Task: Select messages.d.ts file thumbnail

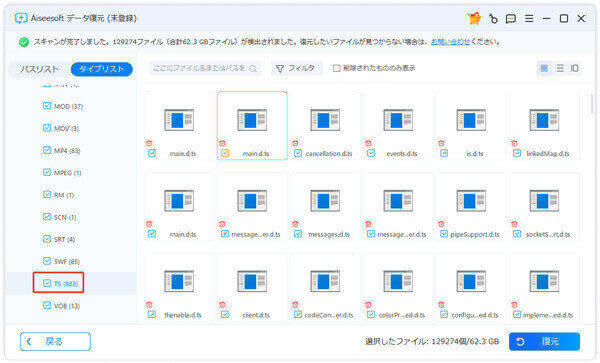Action: click(325, 200)
